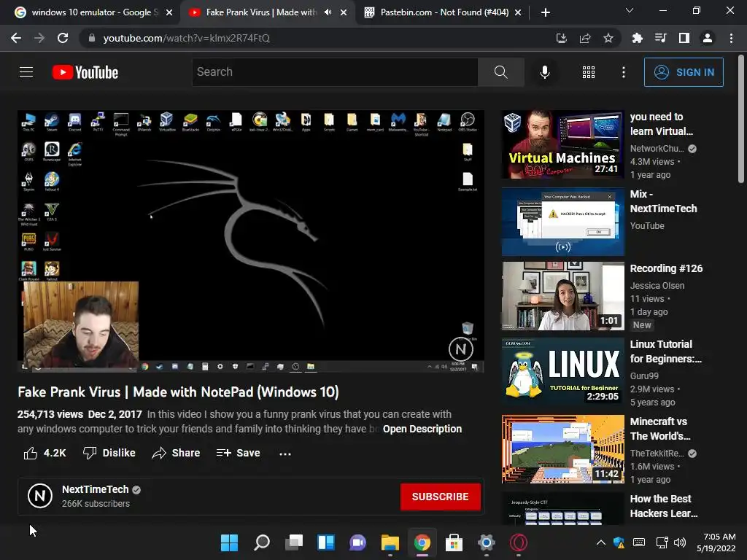Sign in to YouTube
The image size is (747, 560).
coord(684,72)
